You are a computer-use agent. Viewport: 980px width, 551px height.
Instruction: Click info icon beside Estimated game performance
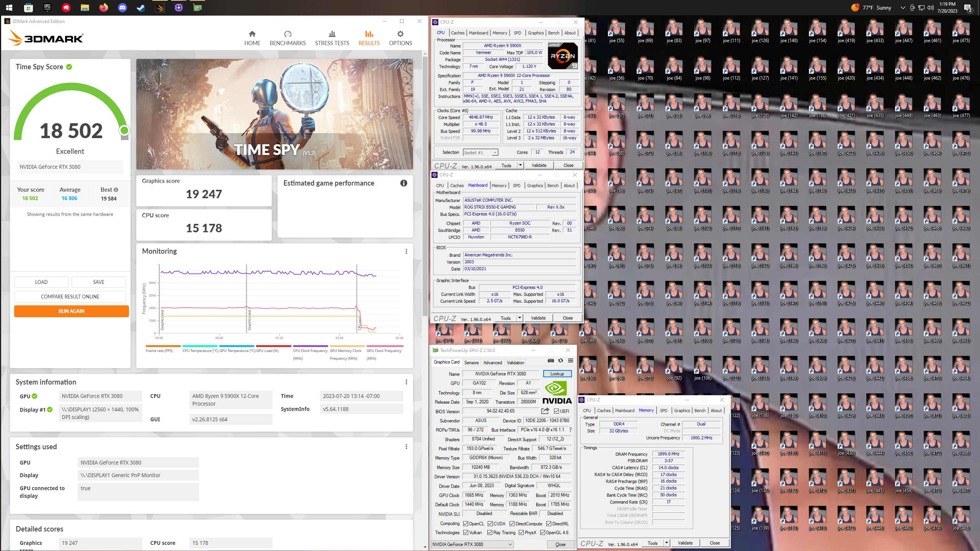click(403, 183)
